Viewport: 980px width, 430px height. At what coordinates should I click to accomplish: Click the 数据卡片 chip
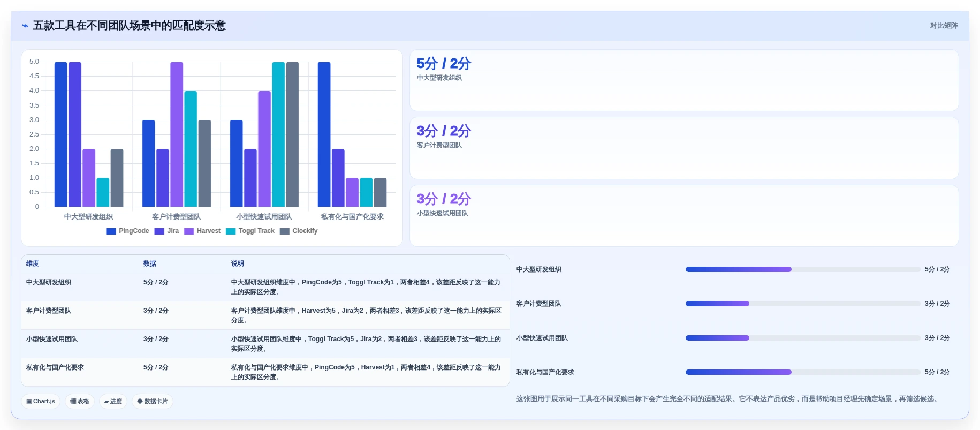[x=153, y=401]
